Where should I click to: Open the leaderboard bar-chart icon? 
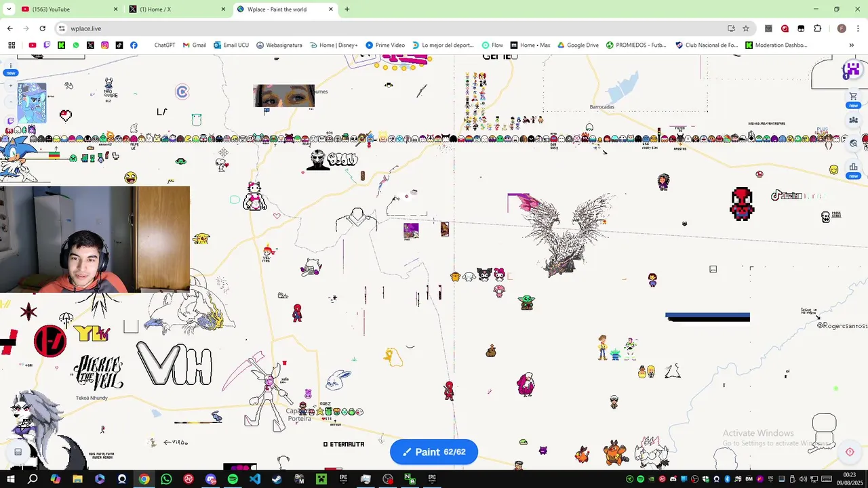click(x=853, y=167)
